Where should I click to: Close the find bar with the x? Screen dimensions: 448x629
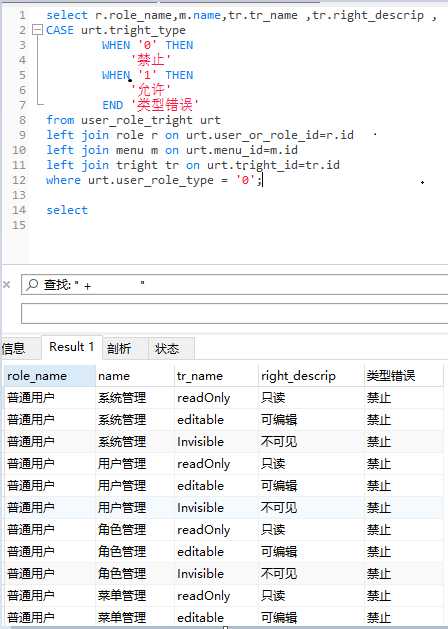pyautogui.click(x=6, y=284)
